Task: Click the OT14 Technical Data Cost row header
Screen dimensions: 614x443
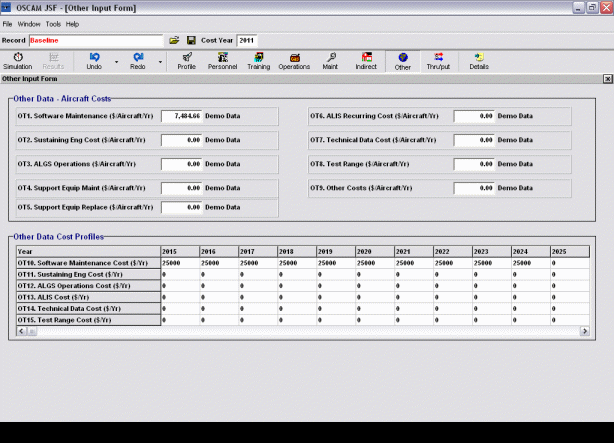Action: click(x=88, y=309)
